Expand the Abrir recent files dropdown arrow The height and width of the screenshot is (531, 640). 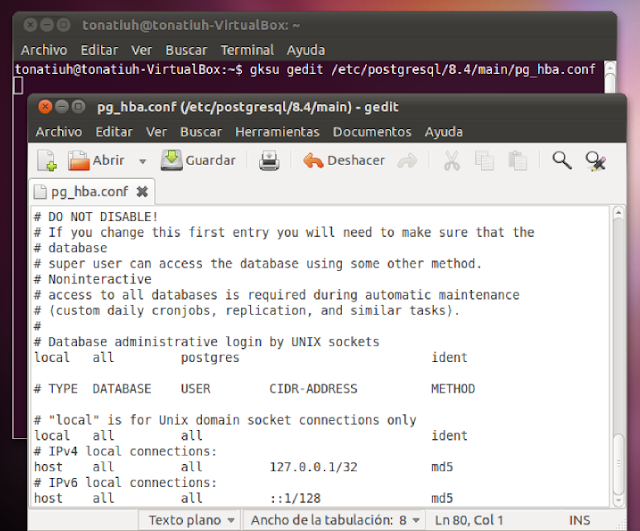point(142,161)
